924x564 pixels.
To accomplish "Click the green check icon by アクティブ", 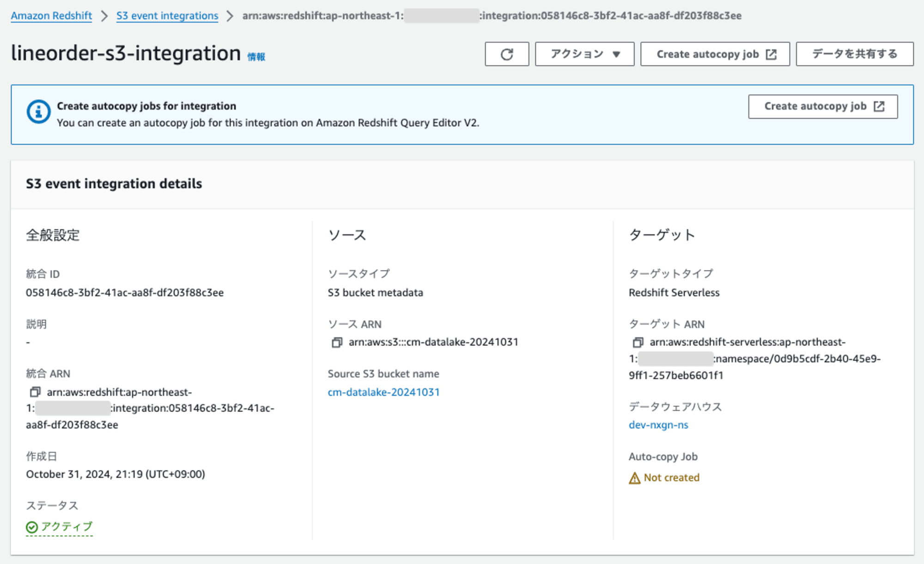I will [32, 527].
